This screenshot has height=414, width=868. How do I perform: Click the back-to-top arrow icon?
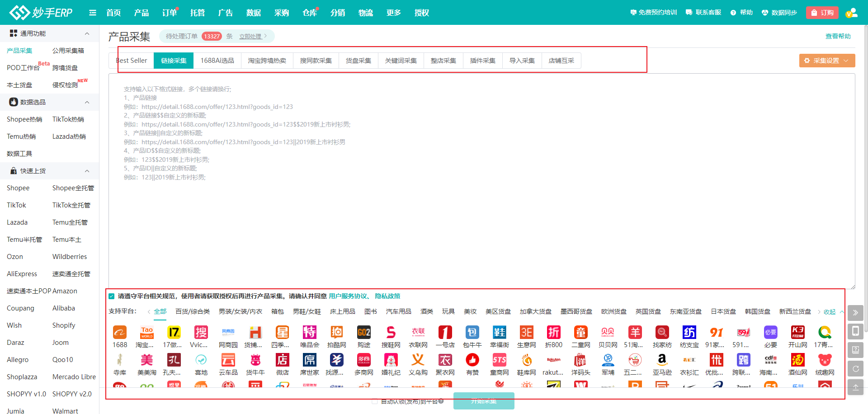click(855, 387)
